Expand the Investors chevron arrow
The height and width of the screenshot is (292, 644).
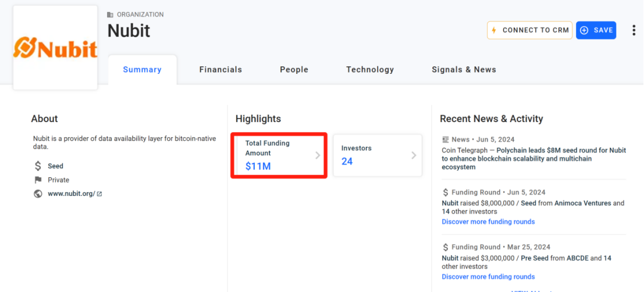click(414, 155)
